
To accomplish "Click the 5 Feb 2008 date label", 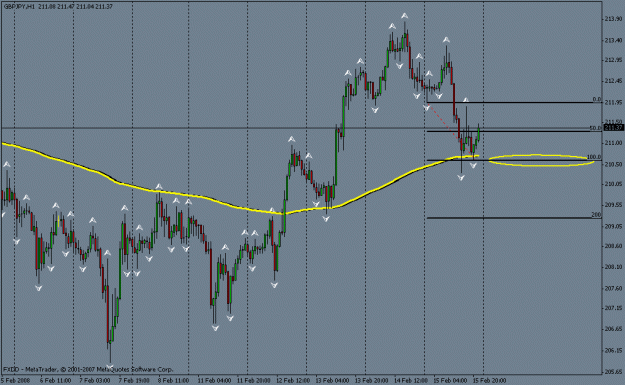I will click(16, 380).
